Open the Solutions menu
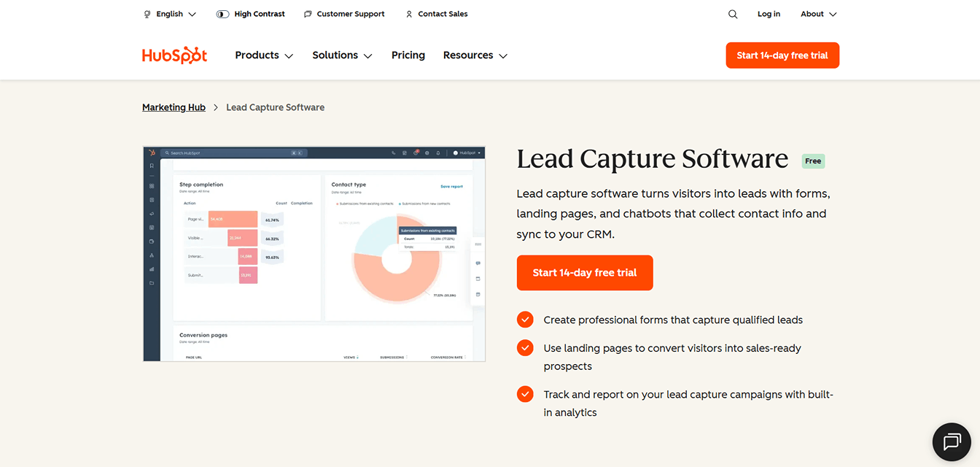 pyautogui.click(x=341, y=55)
